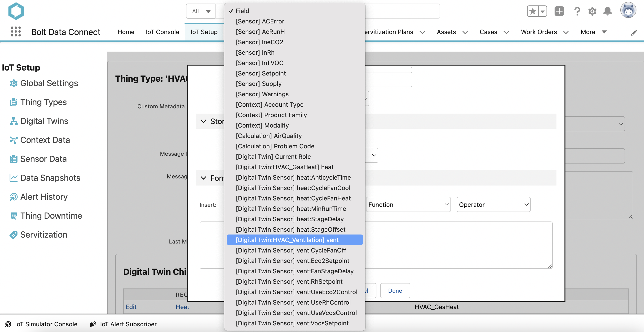The width and height of the screenshot is (644, 332).
Task: Select vent:VocsSetpoint digital twin sensor option
Action: [x=295, y=323]
